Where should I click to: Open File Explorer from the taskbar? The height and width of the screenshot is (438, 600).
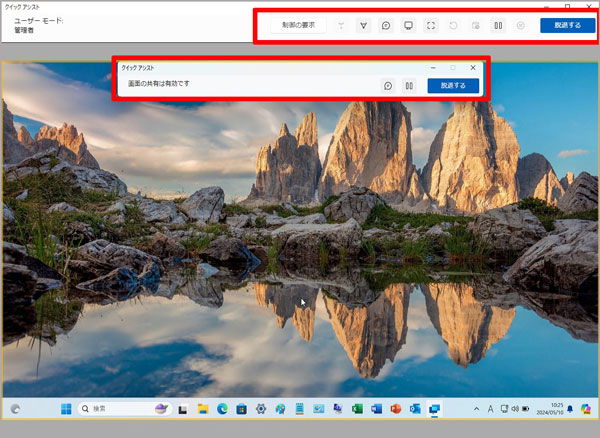coord(203,409)
